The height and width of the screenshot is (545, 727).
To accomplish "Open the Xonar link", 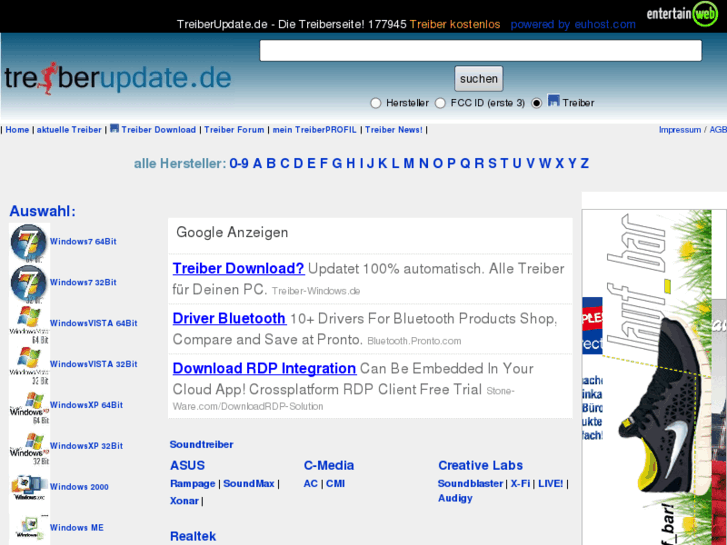I will pyautogui.click(x=184, y=501).
